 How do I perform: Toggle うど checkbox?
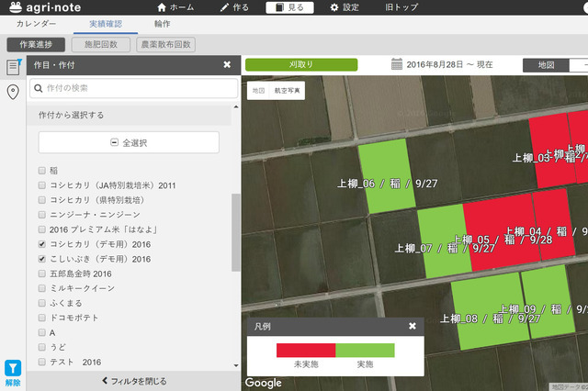tap(42, 347)
